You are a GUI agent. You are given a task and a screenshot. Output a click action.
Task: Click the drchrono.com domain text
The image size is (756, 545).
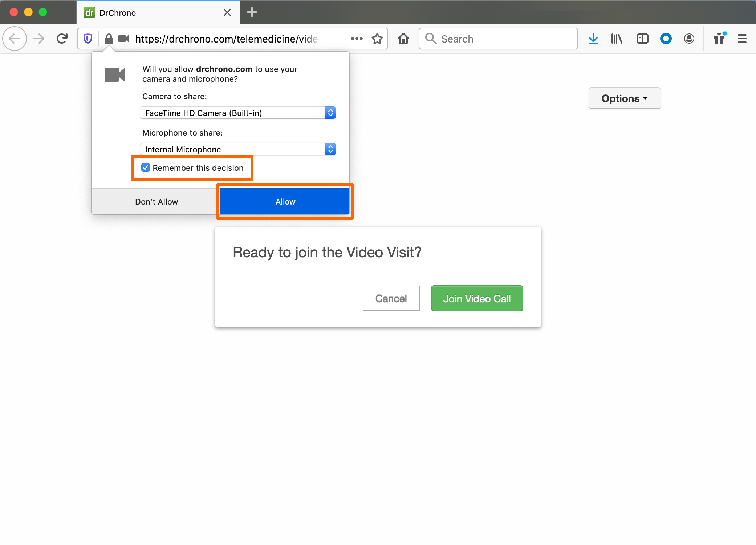pos(224,69)
